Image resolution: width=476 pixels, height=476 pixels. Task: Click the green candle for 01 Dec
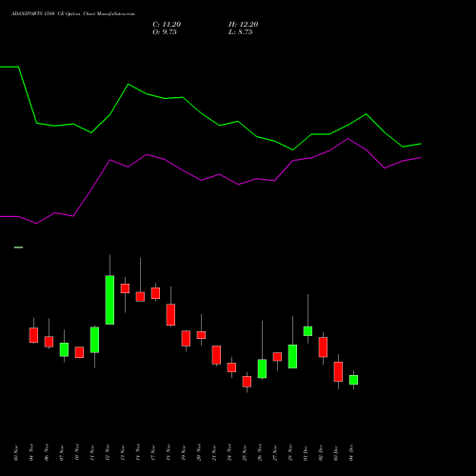[307, 331]
